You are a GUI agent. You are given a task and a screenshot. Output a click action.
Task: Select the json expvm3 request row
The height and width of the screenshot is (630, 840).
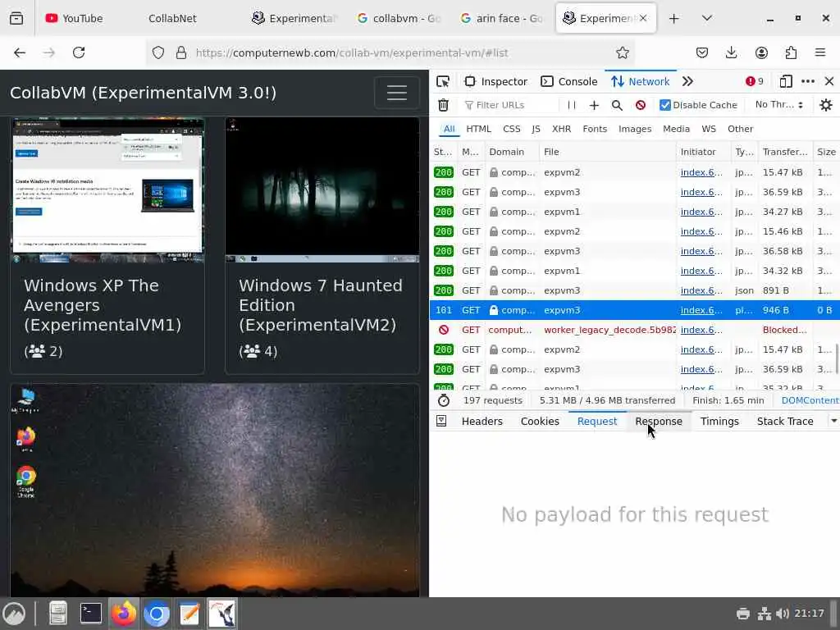point(635,290)
